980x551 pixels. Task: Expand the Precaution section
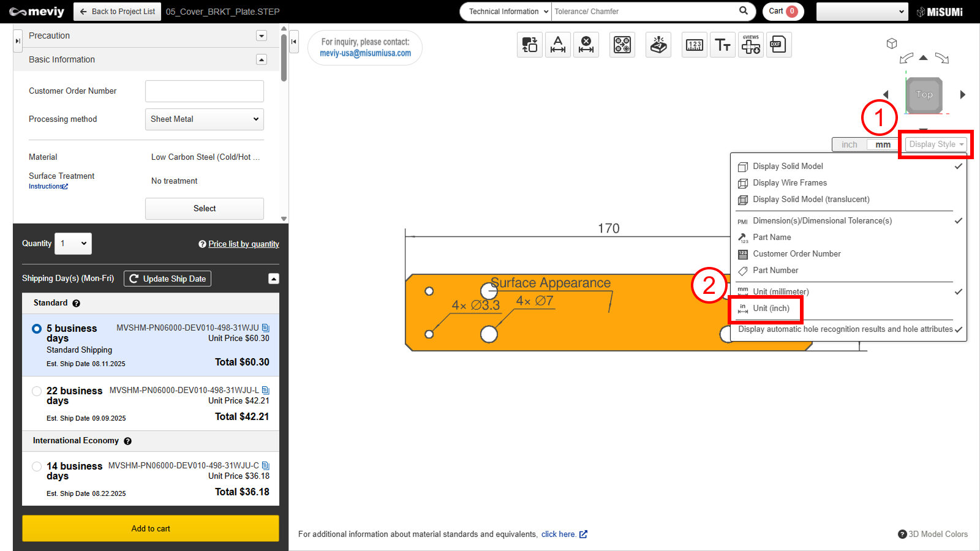click(x=262, y=36)
